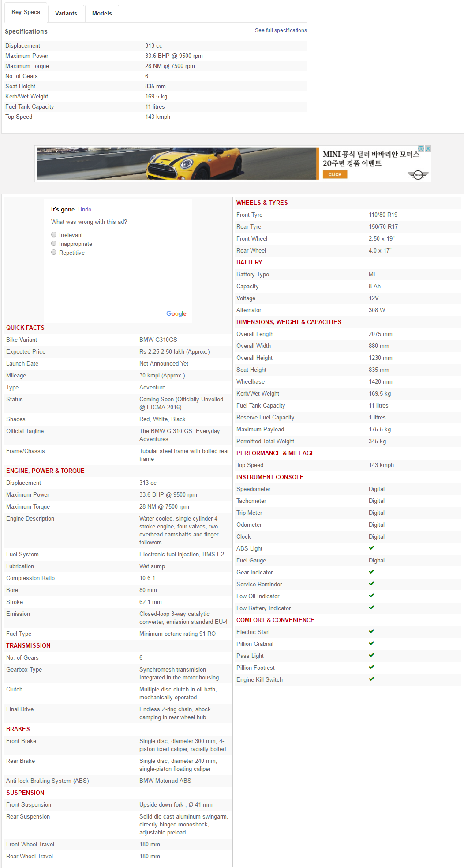Switch to the Variants tab
Image resolution: width=464 pixels, height=868 pixels.
pyautogui.click(x=66, y=13)
